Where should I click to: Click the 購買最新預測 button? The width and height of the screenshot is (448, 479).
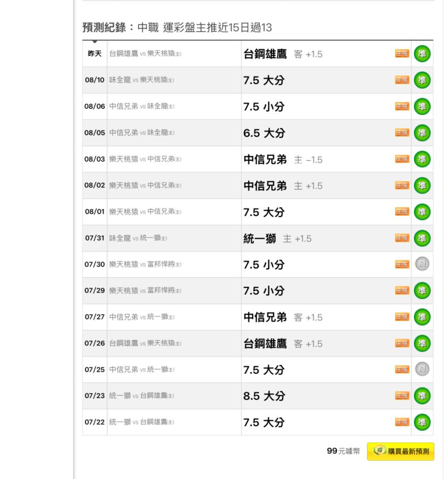[x=401, y=452]
